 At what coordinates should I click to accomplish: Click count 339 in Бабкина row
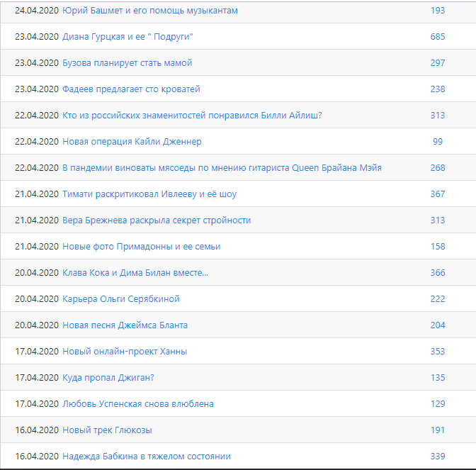[x=438, y=457]
